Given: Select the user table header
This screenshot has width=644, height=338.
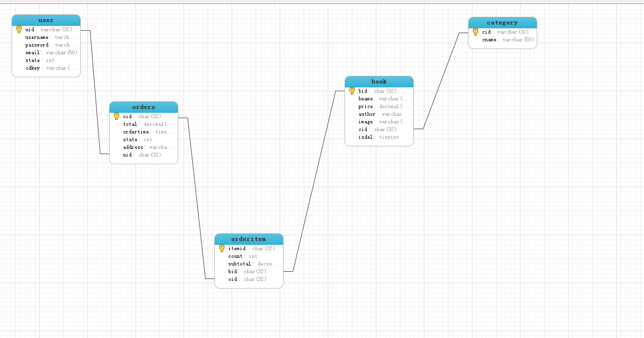Looking at the screenshot, I should point(46,20).
